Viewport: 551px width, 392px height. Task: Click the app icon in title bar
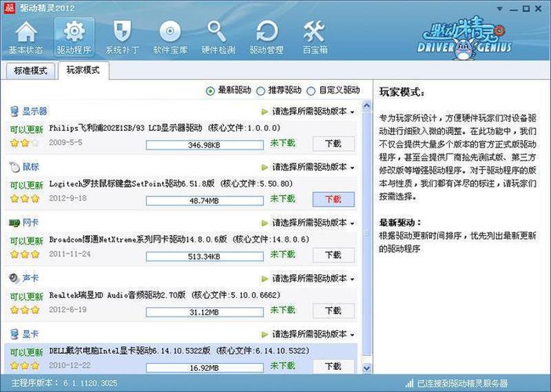(9, 8)
